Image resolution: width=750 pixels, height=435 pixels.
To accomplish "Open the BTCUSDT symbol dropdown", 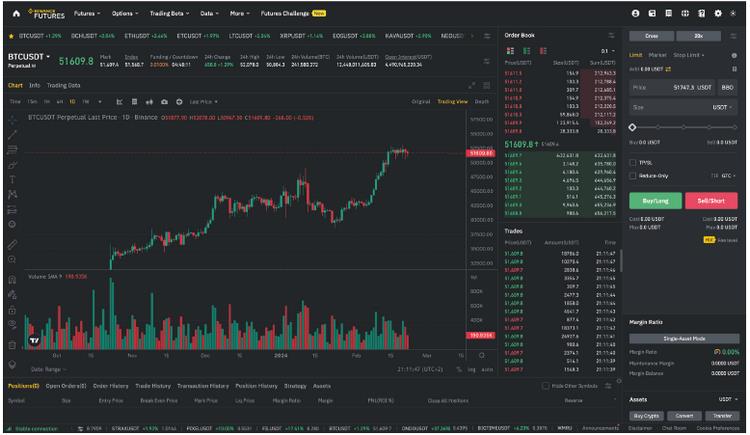I will [48, 56].
